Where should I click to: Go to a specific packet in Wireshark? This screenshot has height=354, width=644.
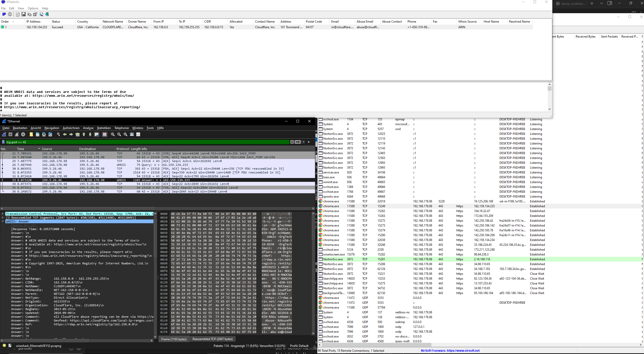point(77,134)
